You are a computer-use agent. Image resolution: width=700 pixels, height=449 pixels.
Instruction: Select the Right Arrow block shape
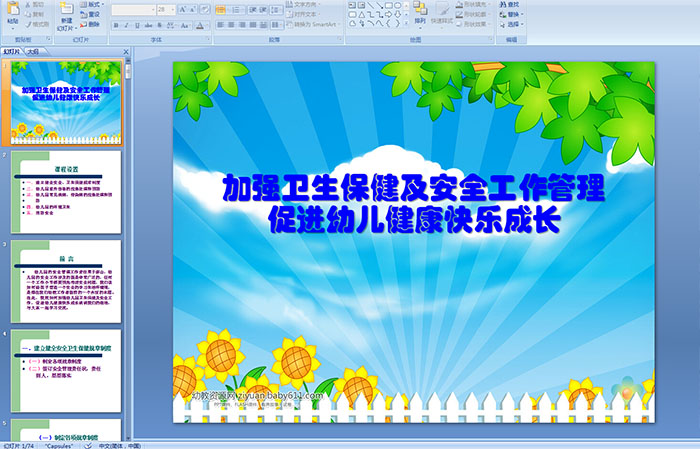point(388,15)
